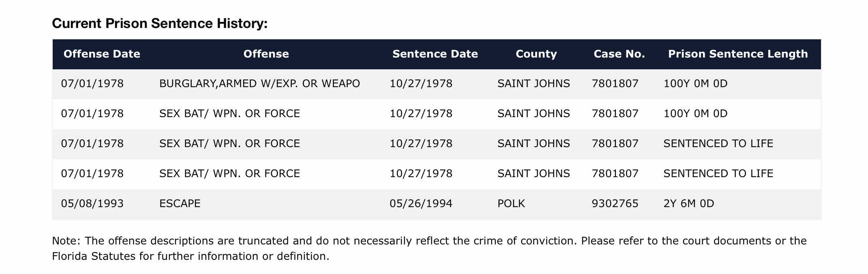Click the Case No. column header

click(619, 54)
